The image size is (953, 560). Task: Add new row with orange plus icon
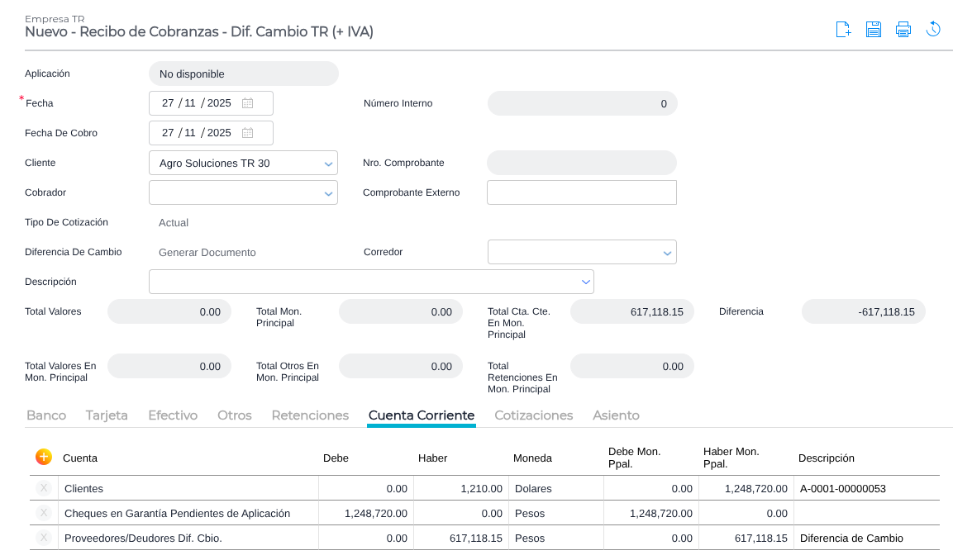click(44, 457)
